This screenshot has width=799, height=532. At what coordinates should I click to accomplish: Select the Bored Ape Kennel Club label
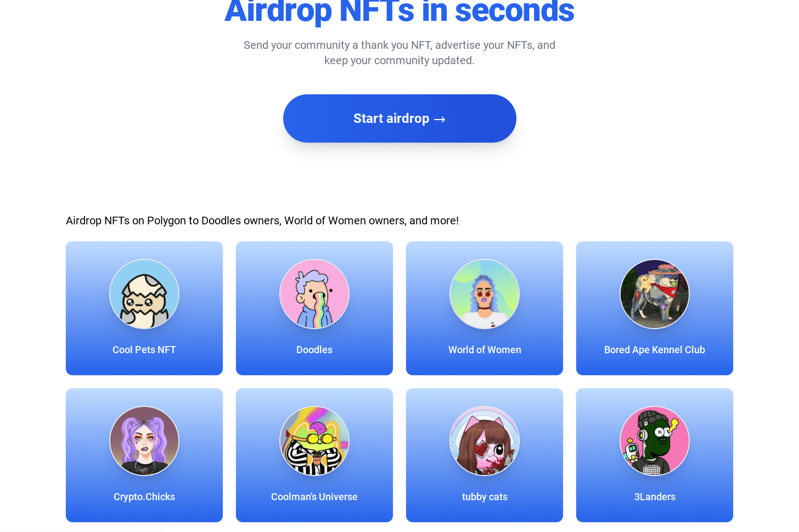tap(655, 349)
